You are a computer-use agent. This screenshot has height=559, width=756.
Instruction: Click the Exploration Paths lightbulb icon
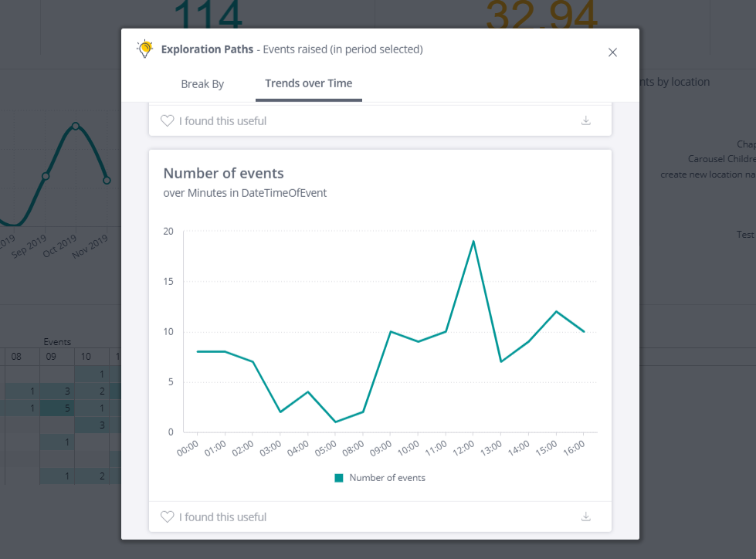point(144,49)
